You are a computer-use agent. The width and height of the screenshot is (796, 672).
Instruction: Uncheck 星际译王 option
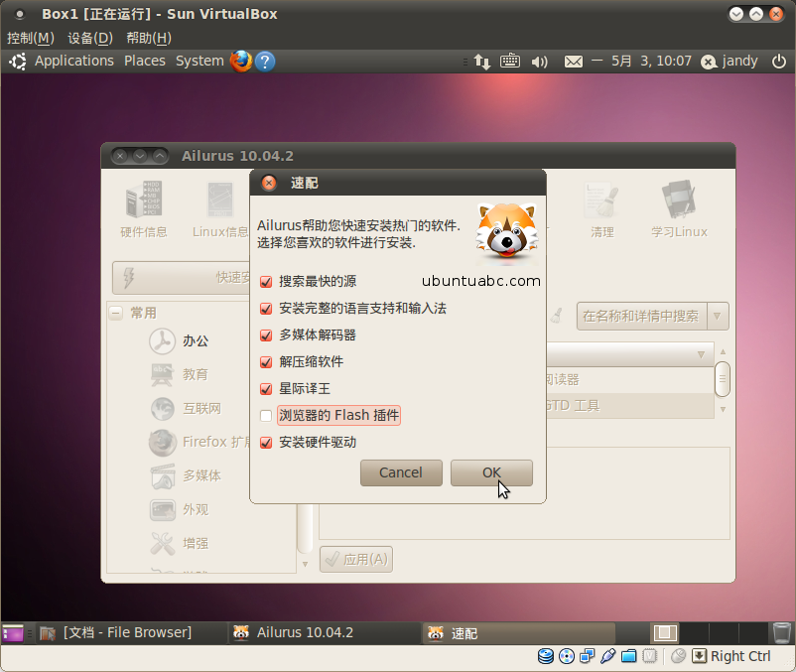tap(266, 389)
